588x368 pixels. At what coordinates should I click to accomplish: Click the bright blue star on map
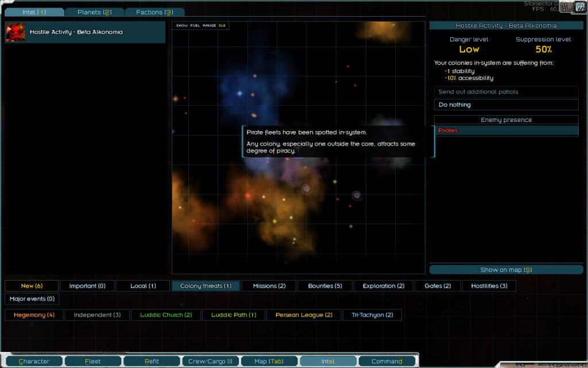point(239,93)
